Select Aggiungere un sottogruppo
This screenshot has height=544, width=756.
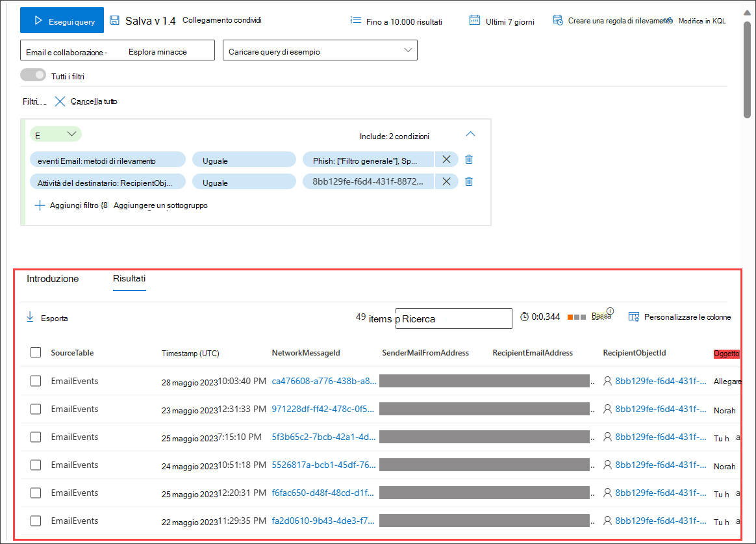tap(160, 205)
